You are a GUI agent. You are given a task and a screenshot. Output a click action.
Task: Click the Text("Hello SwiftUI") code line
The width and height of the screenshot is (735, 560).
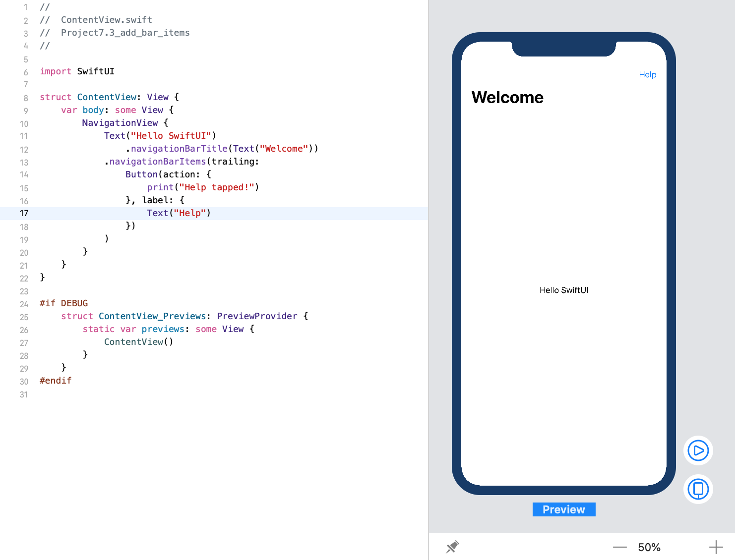coord(160,136)
